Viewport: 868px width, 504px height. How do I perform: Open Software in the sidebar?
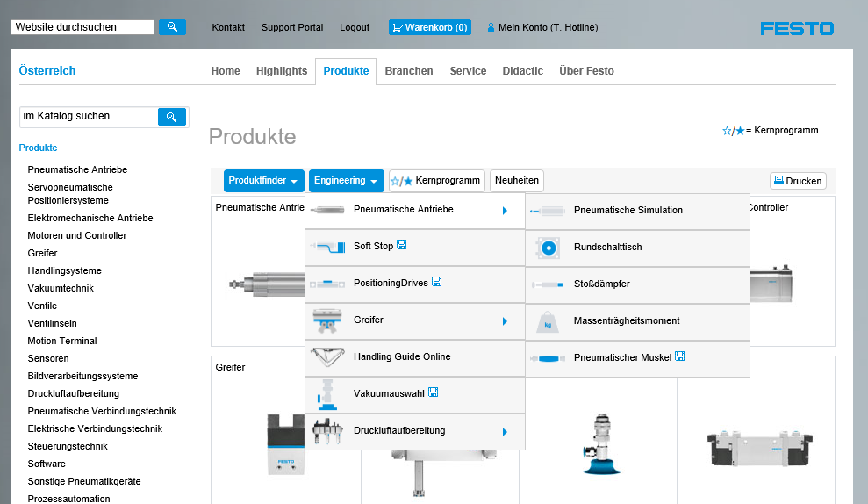coord(47,464)
